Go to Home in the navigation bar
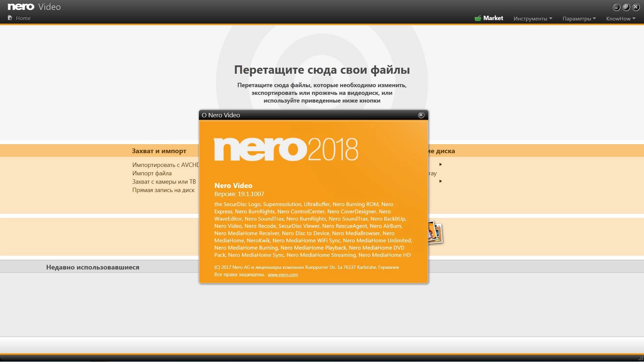Image resolution: width=644 pixels, height=362 pixels. (23, 18)
